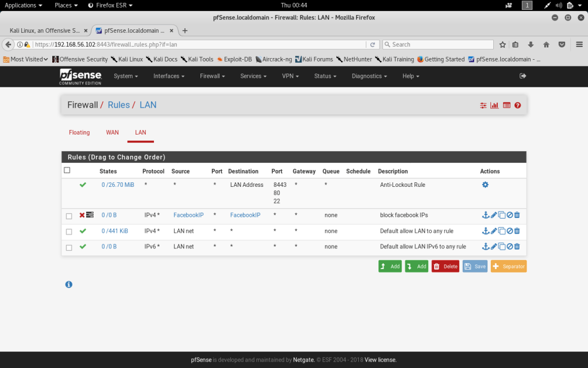The width and height of the screenshot is (588, 368).
Task: Expand the Kali Applications menu
Action: pos(24,5)
